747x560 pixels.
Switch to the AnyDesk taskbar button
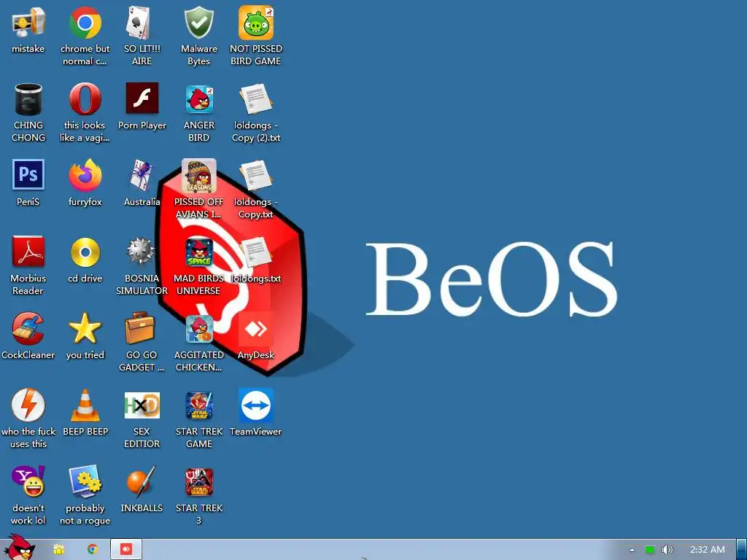[x=126, y=550]
